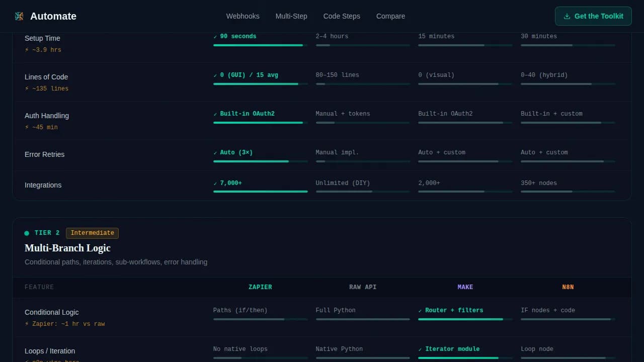Image resolution: width=644 pixels, height=362 pixels.
Task: Click the FEATURE column header
Action: [x=39, y=287]
